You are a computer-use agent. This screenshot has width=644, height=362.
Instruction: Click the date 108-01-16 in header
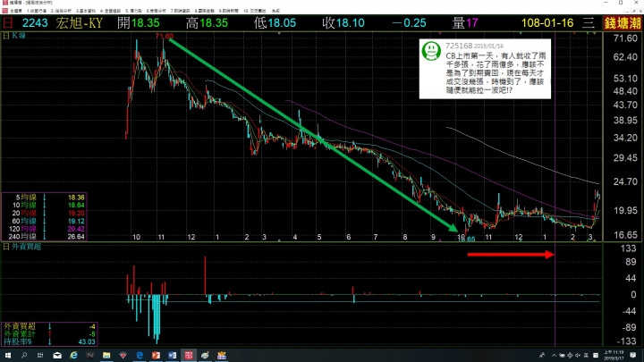click(x=547, y=23)
